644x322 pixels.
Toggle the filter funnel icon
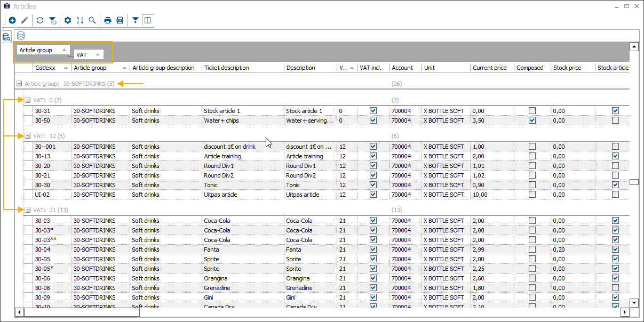point(136,20)
